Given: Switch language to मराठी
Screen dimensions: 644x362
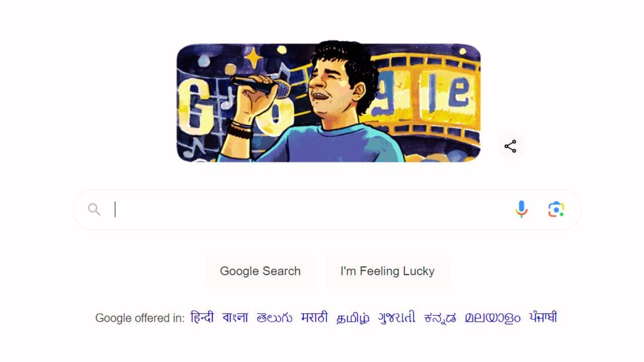Looking at the screenshot, I should tap(314, 318).
